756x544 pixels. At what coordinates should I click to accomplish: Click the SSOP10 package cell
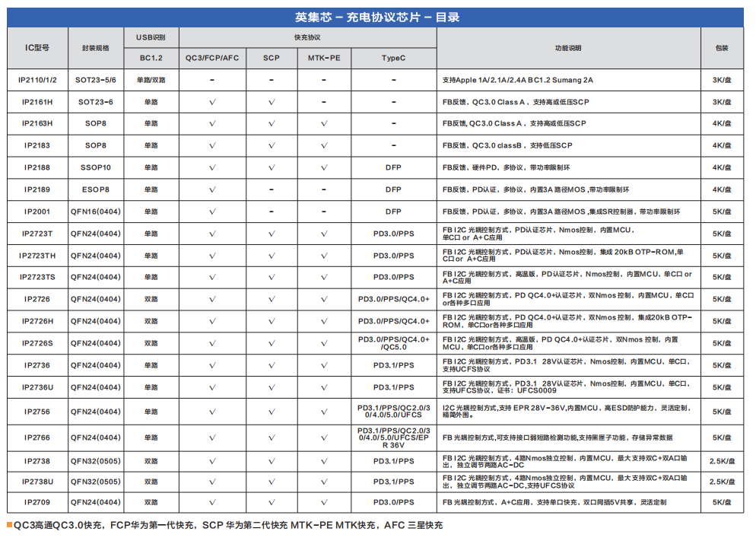click(96, 167)
